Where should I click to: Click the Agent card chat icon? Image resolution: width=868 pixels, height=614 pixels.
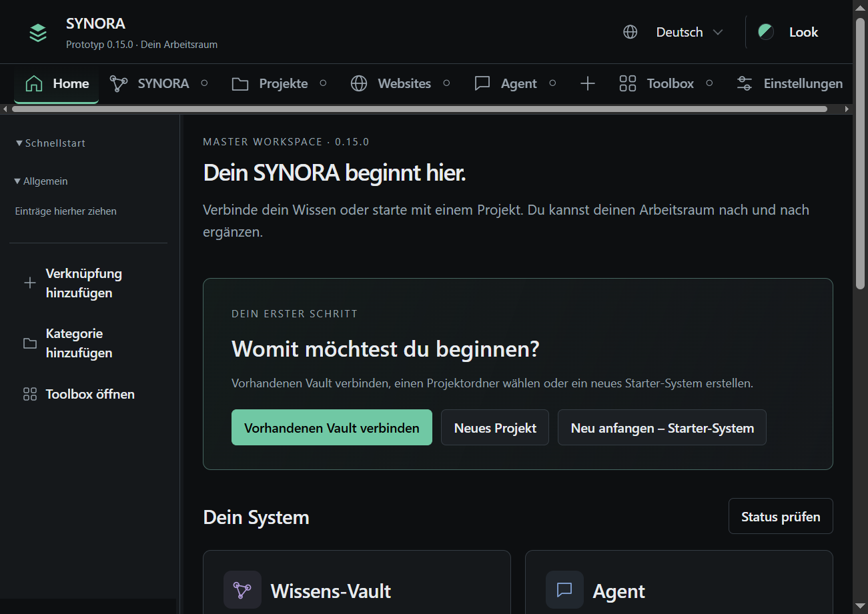(564, 590)
